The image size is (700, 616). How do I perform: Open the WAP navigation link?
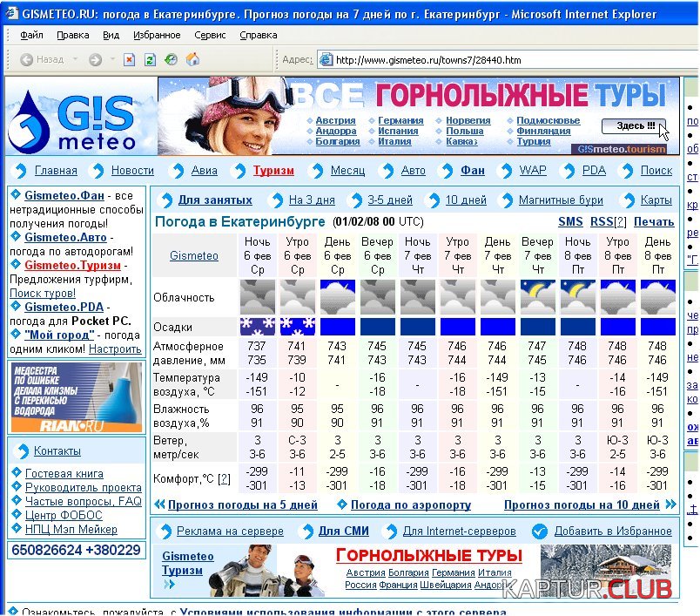533,171
